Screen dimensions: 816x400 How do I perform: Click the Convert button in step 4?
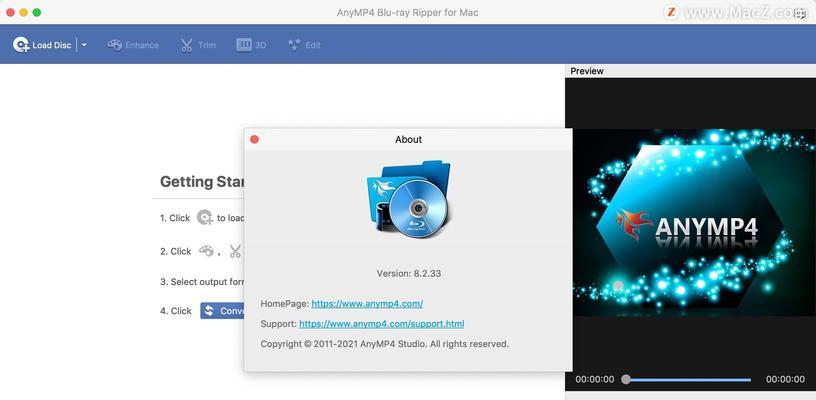coord(222,311)
